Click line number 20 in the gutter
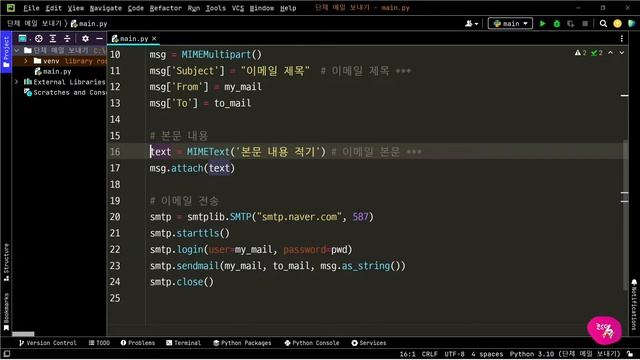 pyautogui.click(x=115, y=217)
